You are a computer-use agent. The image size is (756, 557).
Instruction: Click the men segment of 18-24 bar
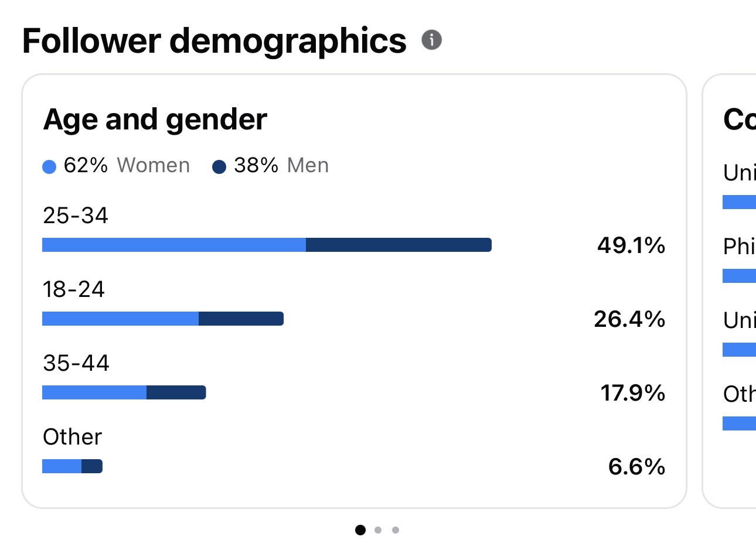pos(241,319)
